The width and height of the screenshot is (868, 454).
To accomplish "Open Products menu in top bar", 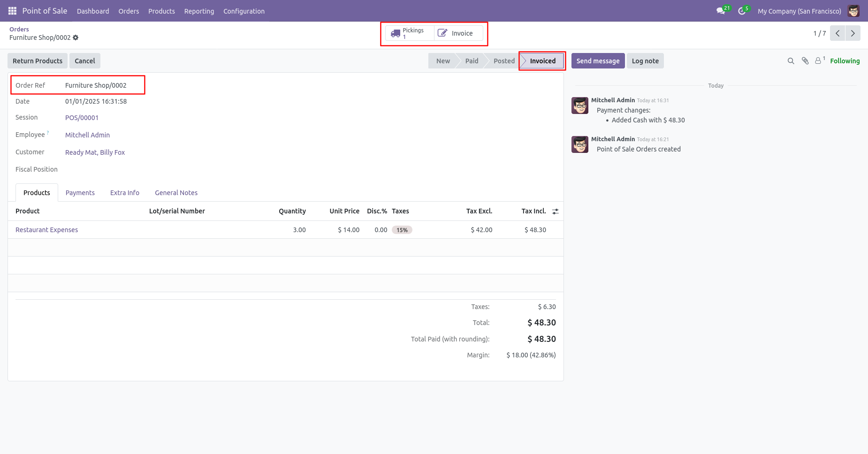I will [161, 11].
